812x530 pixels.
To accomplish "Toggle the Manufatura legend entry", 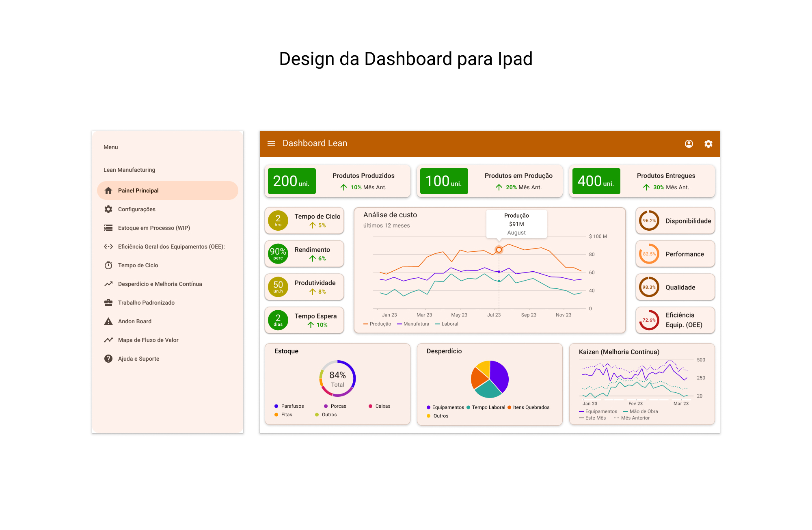I will pos(413,324).
